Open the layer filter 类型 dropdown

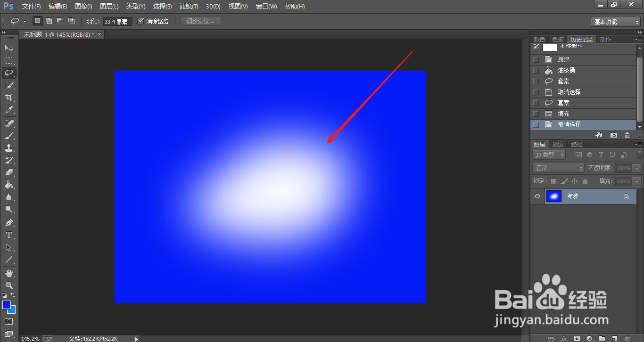[549, 155]
